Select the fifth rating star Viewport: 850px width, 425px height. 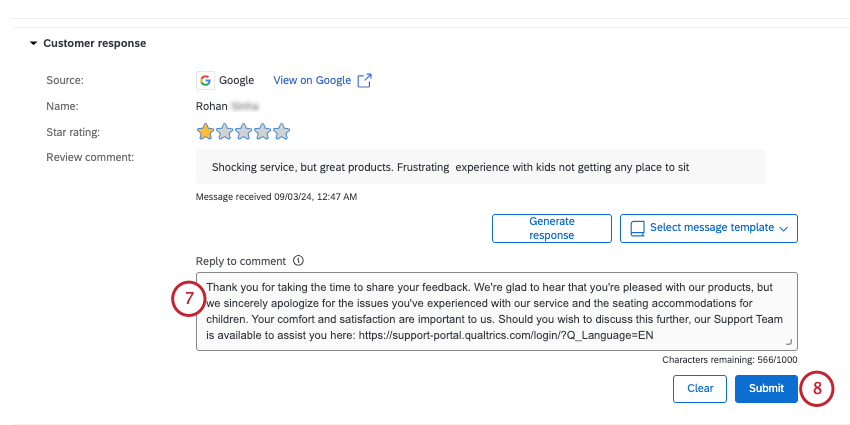click(281, 131)
